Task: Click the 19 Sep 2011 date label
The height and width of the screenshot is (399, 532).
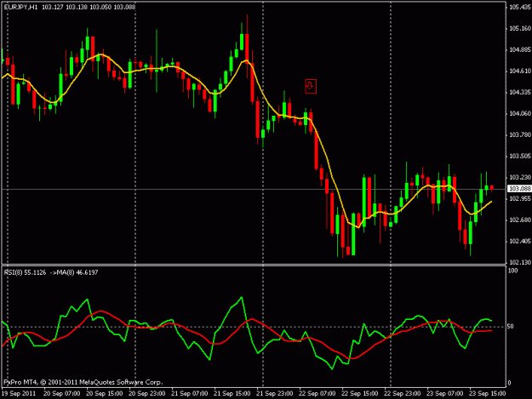Action: point(19,394)
